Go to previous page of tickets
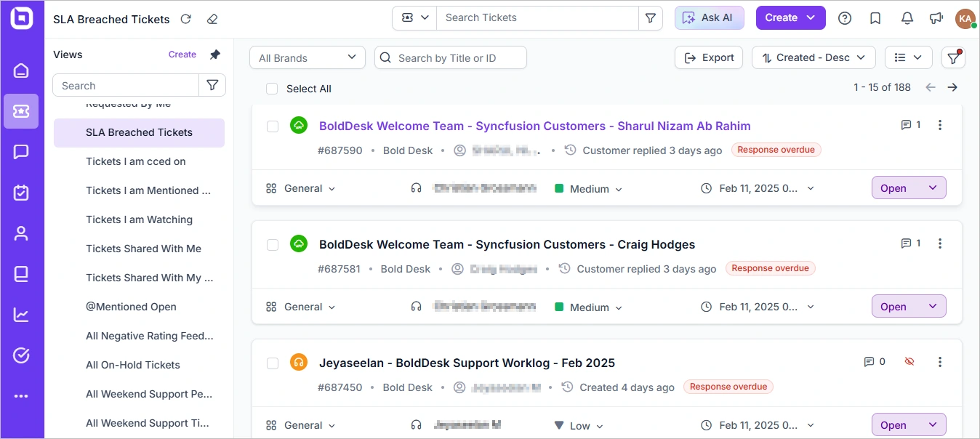This screenshot has width=980, height=439. [931, 87]
